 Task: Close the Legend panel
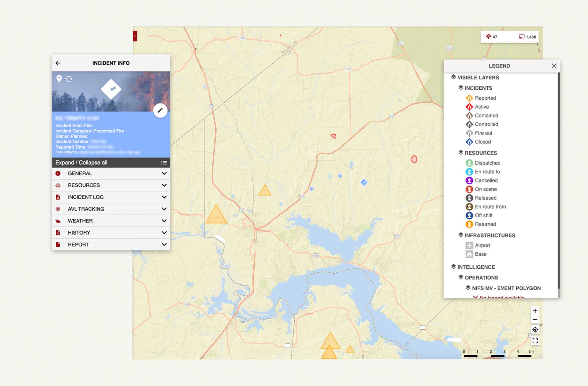tap(554, 66)
